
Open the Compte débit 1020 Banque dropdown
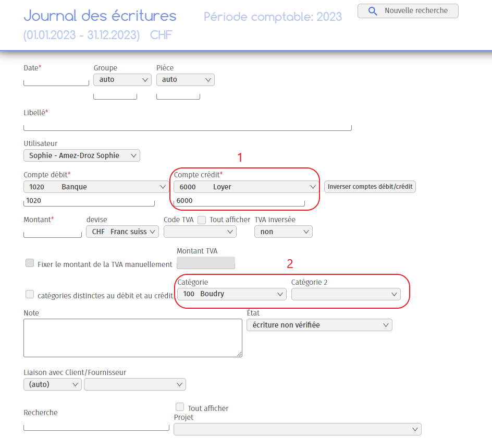(96, 187)
